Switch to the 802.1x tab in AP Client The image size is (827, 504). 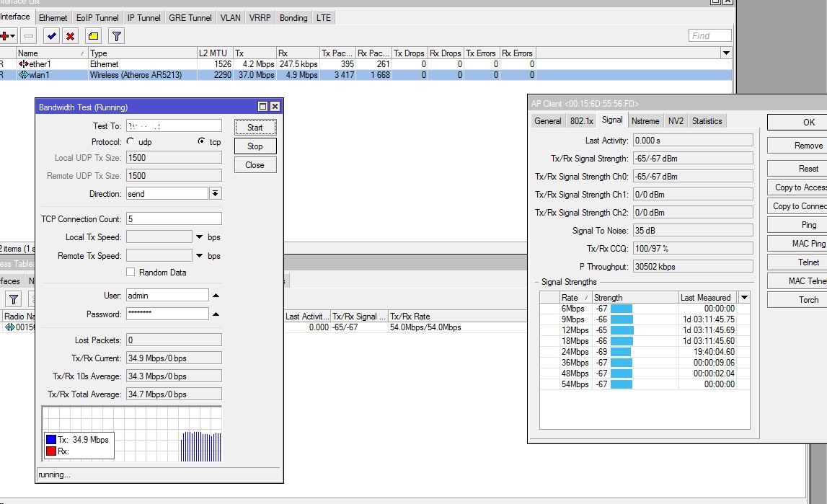(582, 120)
